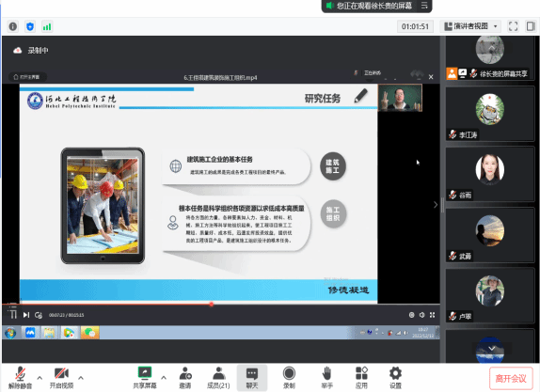Click the 录制中 cloud recording indicator

(x=31, y=51)
